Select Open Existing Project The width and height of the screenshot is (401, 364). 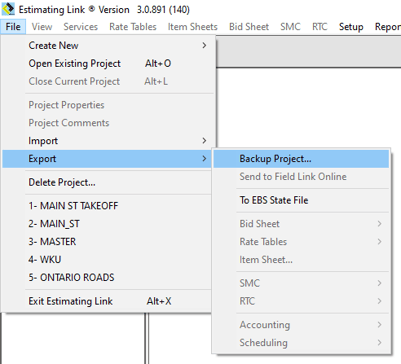(x=108, y=63)
